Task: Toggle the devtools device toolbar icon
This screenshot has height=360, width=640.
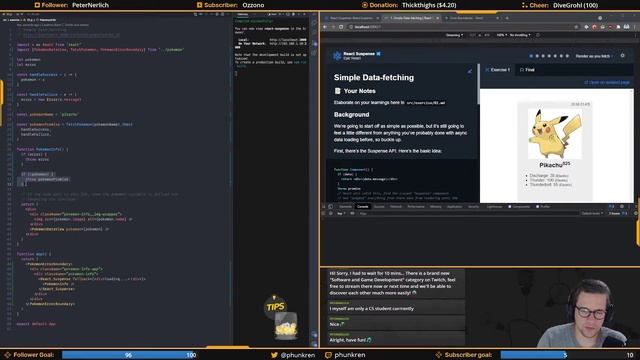Action: tap(331, 207)
